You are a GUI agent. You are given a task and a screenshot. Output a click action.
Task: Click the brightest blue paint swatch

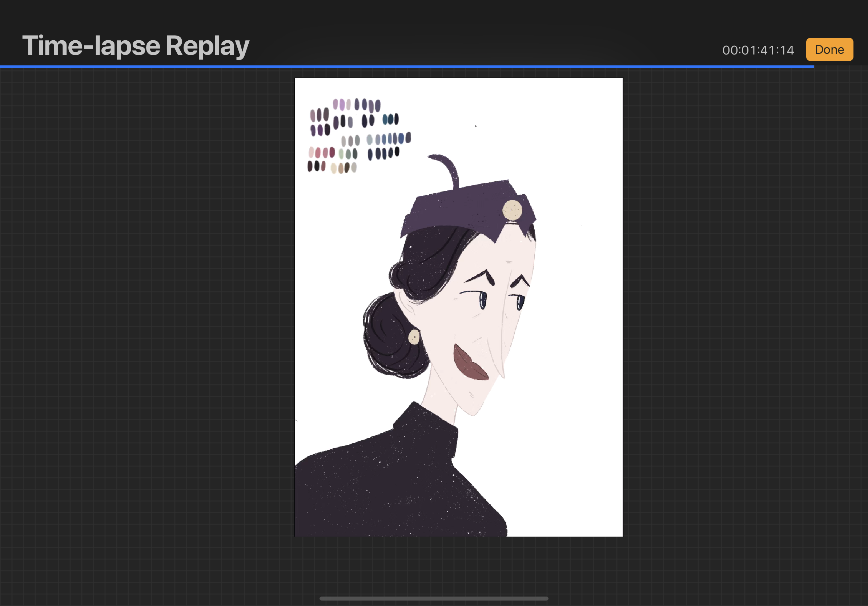(401, 139)
